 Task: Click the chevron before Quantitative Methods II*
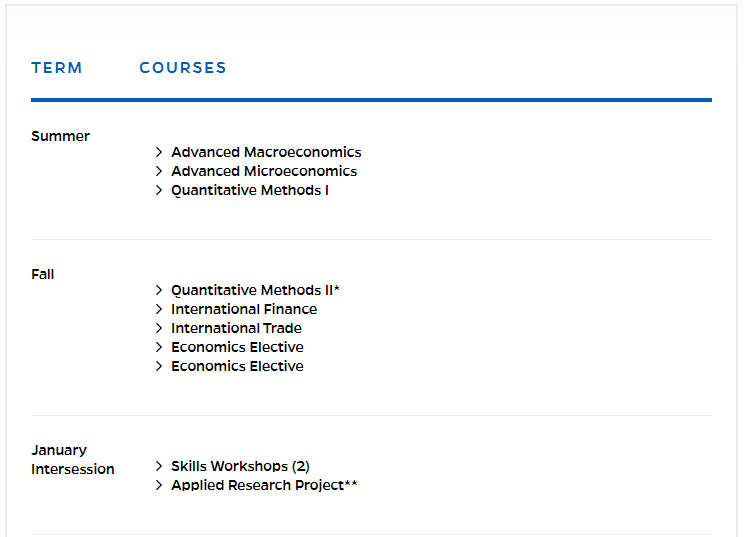pyautogui.click(x=159, y=290)
